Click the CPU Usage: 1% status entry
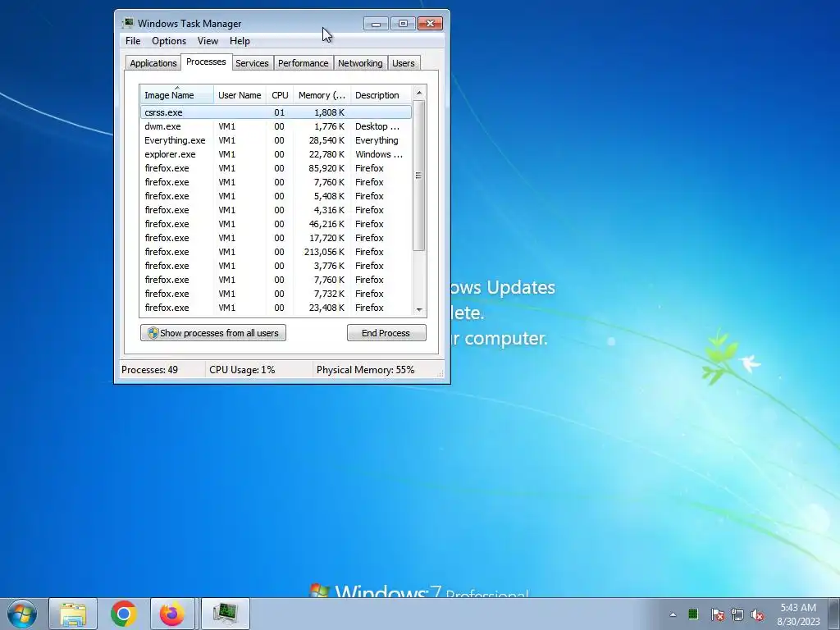 point(258,370)
